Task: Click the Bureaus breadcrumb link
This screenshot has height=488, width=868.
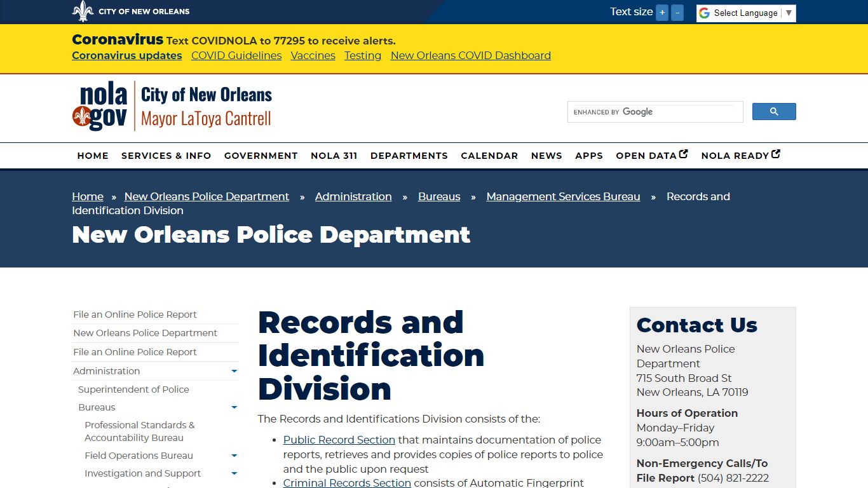Action: 439,196
